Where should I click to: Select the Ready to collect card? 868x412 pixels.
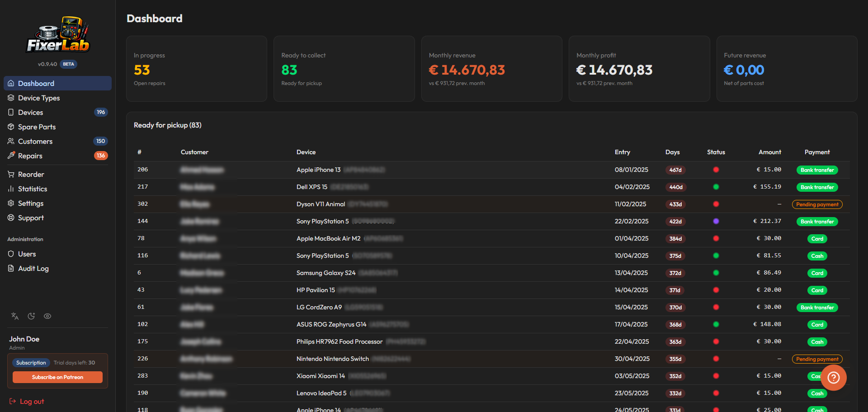click(x=344, y=69)
